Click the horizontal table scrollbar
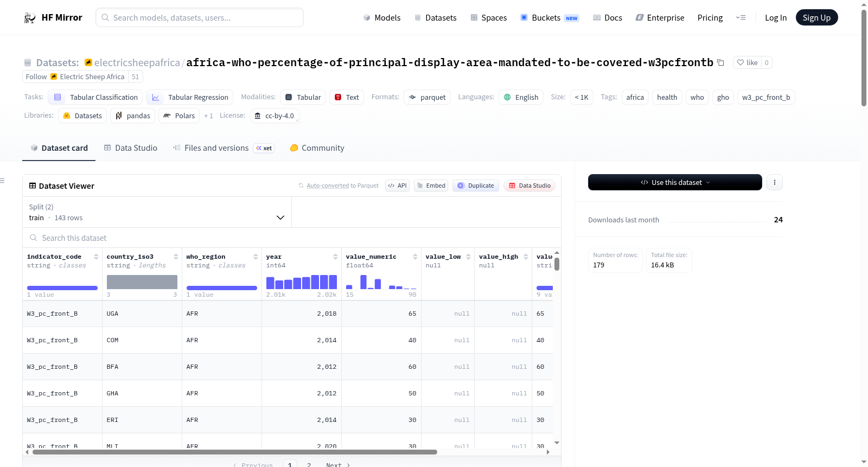This screenshot has width=868, height=467. pyautogui.click(x=234, y=452)
